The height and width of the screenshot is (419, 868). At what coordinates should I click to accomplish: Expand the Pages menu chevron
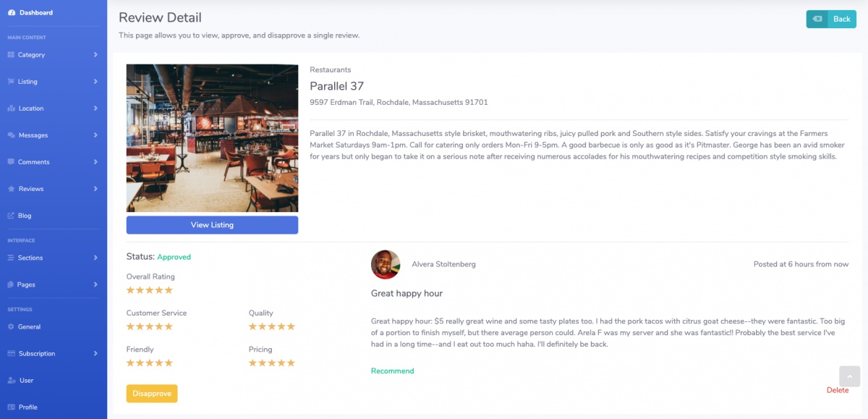coord(95,284)
